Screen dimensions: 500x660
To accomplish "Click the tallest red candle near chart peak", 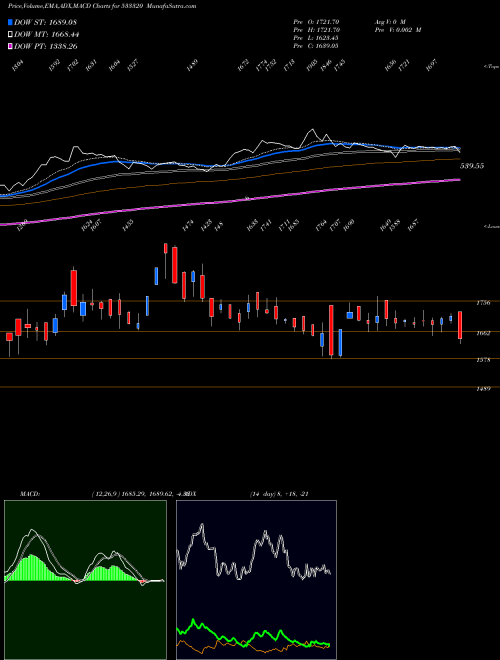I will coord(175,265).
